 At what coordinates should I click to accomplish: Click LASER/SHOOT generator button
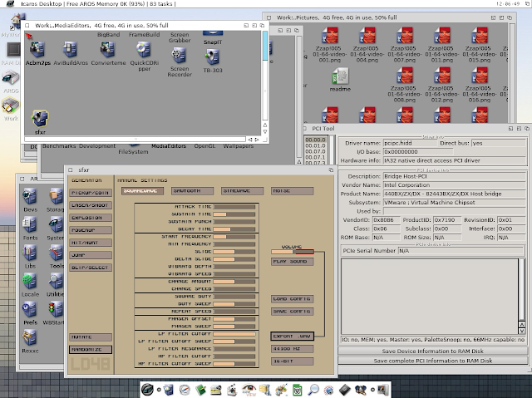(x=91, y=205)
